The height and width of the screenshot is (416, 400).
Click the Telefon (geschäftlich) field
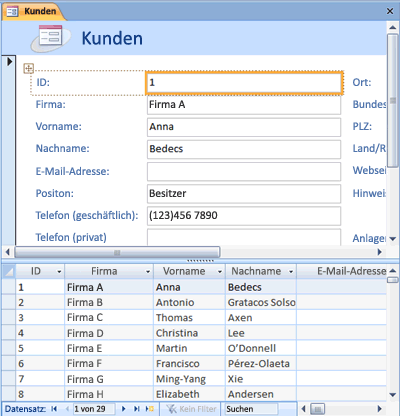click(244, 216)
